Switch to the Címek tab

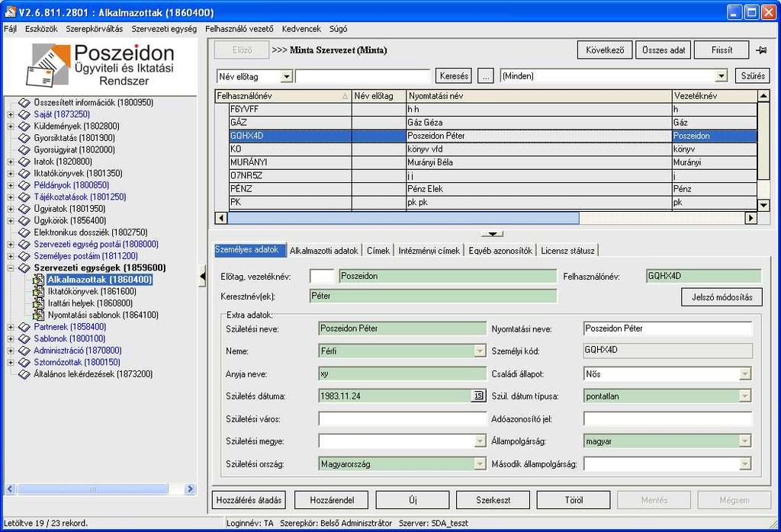coord(378,250)
